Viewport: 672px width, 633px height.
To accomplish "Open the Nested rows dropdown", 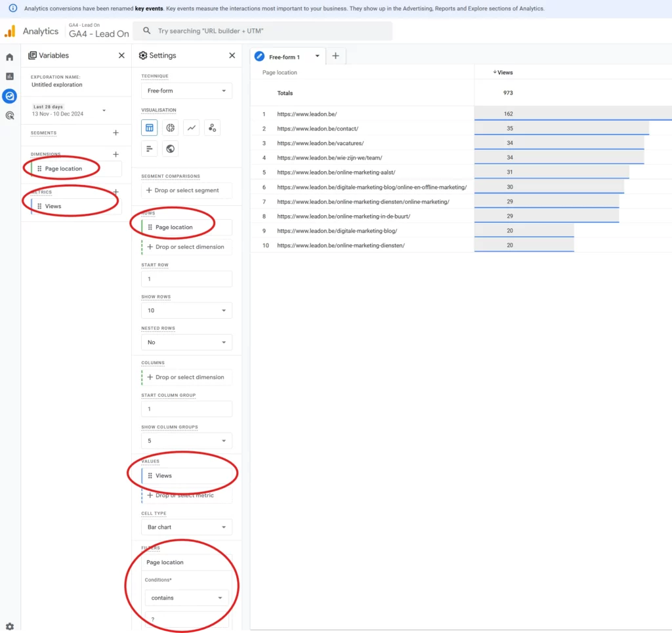I will tap(186, 342).
